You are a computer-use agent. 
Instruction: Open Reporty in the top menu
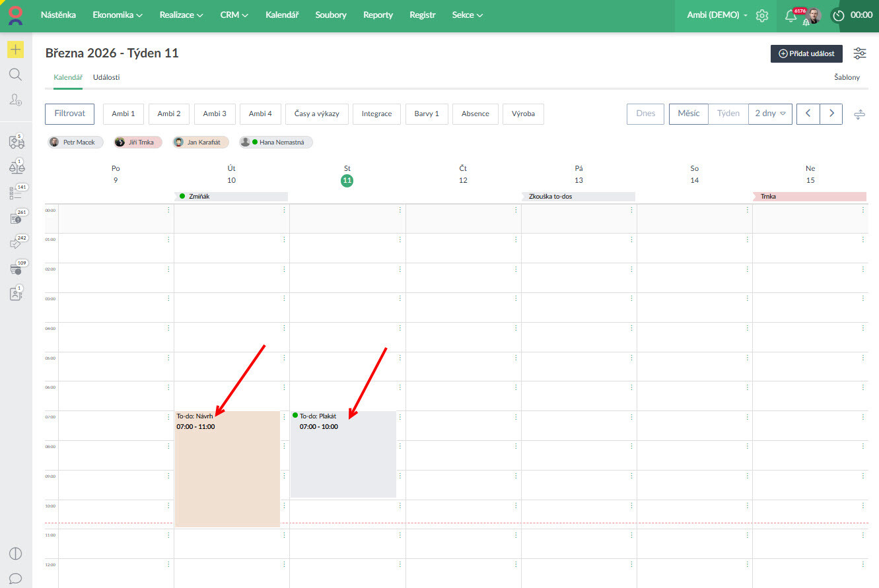(x=378, y=15)
